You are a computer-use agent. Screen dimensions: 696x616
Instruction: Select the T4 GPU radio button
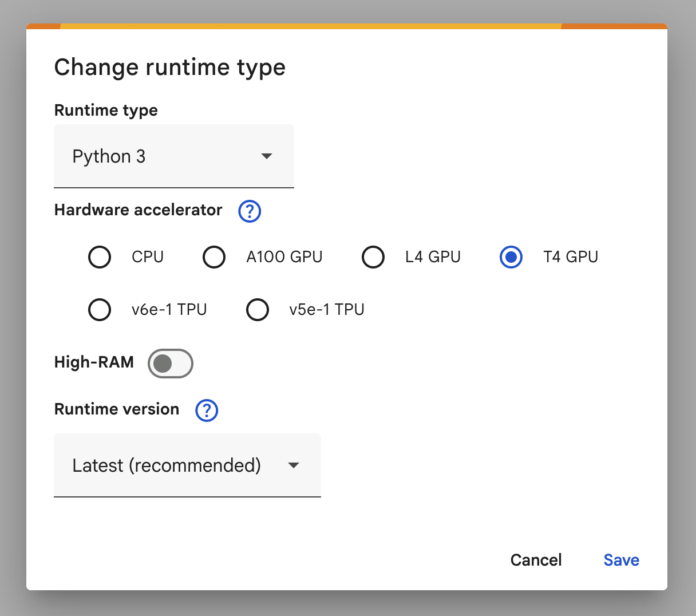(511, 257)
